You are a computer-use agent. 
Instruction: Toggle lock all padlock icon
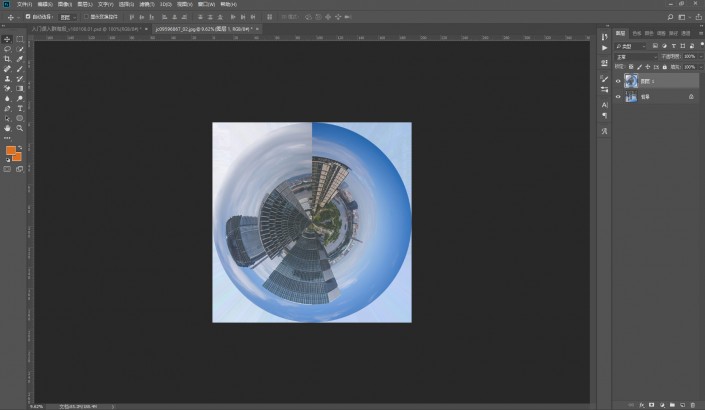pos(665,67)
